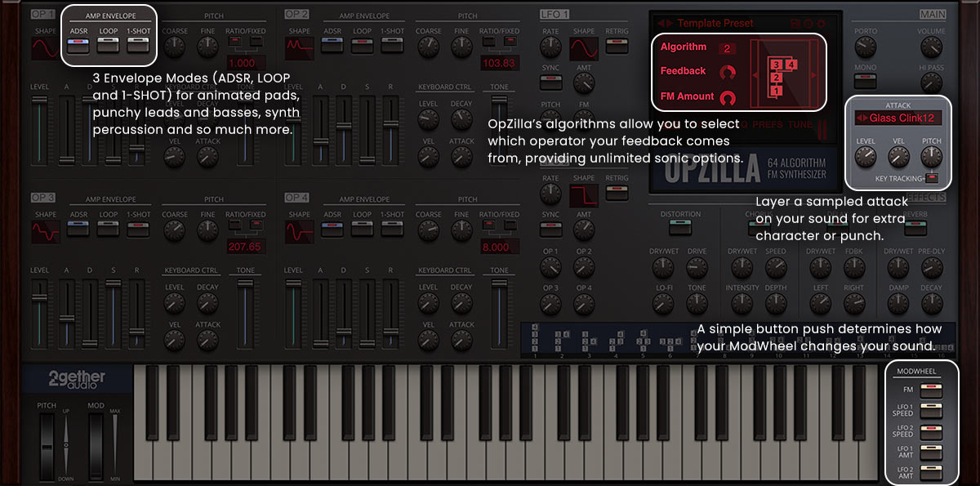Enable OP 1 1-SHOT envelope mode
This screenshot has height=486, width=980.
[138, 46]
